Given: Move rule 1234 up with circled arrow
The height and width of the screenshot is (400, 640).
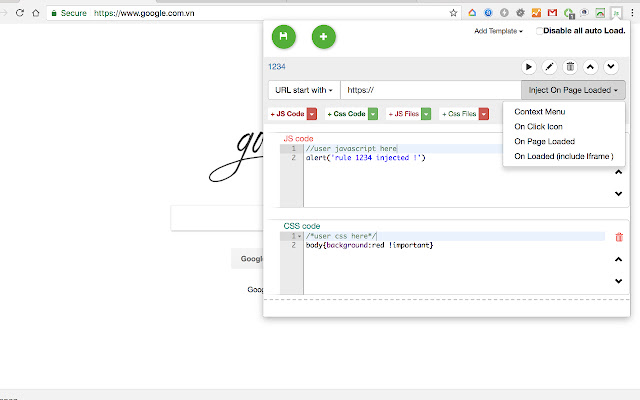Looking at the screenshot, I should pos(591,67).
